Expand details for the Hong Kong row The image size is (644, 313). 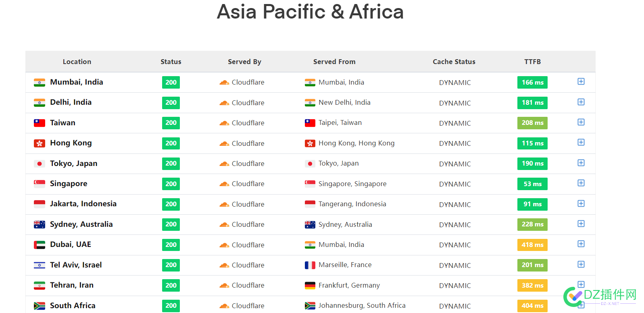[x=581, y=142]
